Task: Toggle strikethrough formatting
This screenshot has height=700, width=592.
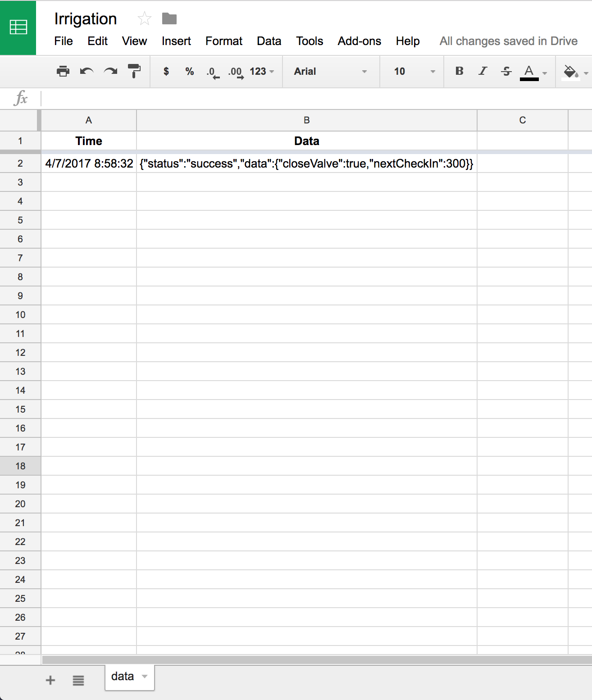Action: 506,71
